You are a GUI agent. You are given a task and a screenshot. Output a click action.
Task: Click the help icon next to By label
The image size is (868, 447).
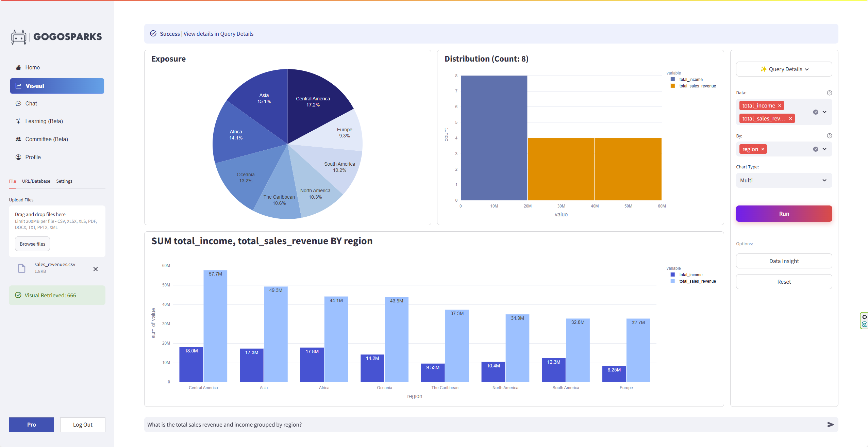click(829, 136)
